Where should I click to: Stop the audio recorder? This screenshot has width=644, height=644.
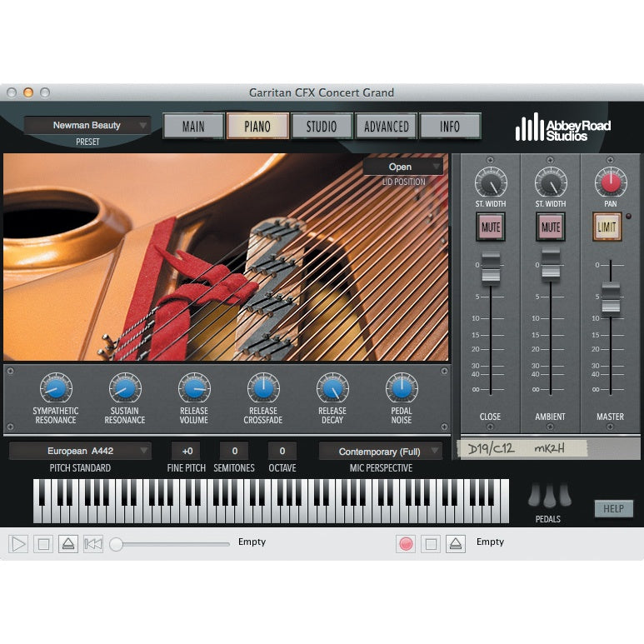coord(431,544)
